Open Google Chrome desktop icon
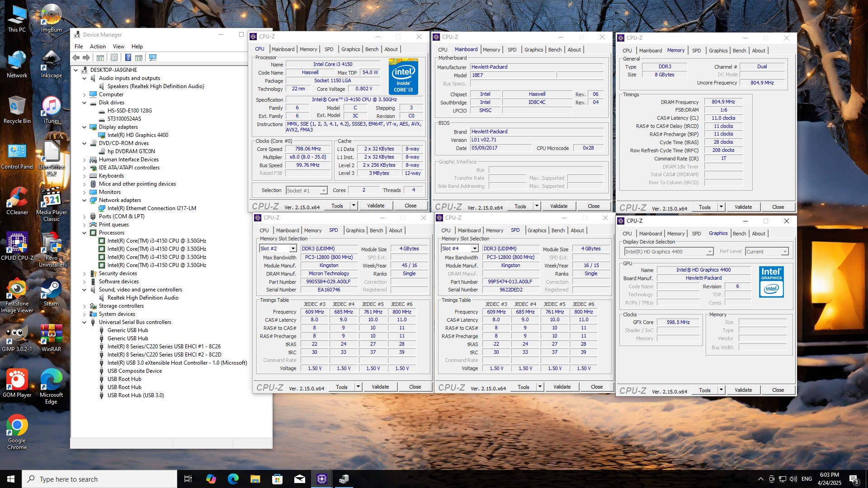Screen dimensions: 868x488 pos(17,432)
